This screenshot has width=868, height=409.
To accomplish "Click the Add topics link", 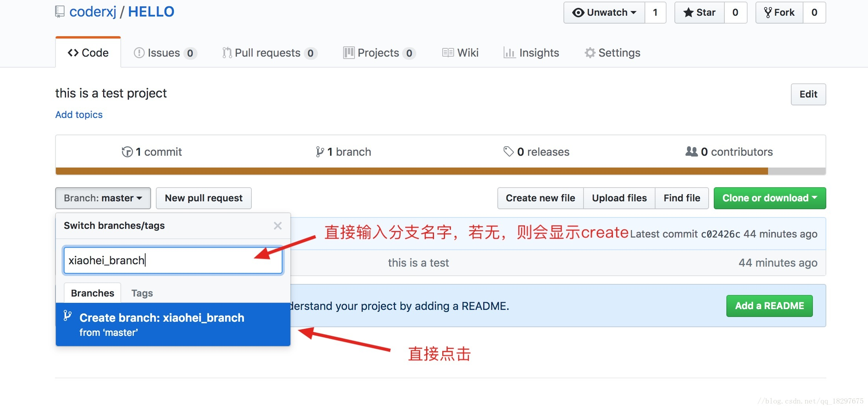I will [x=79, y=114].
